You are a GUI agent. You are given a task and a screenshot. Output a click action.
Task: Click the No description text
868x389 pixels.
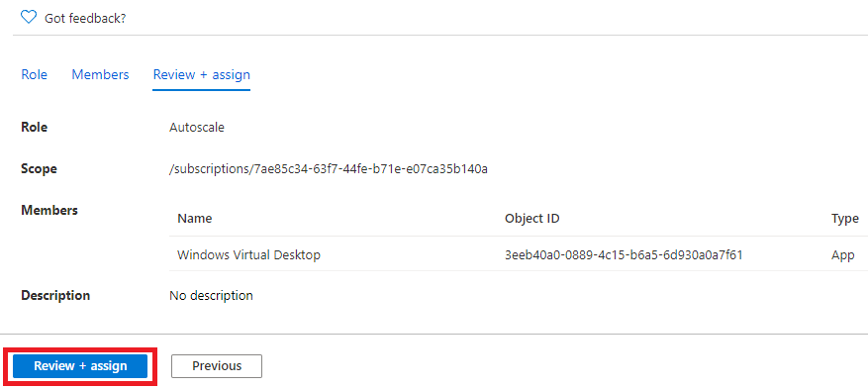[x=211, y=296]
